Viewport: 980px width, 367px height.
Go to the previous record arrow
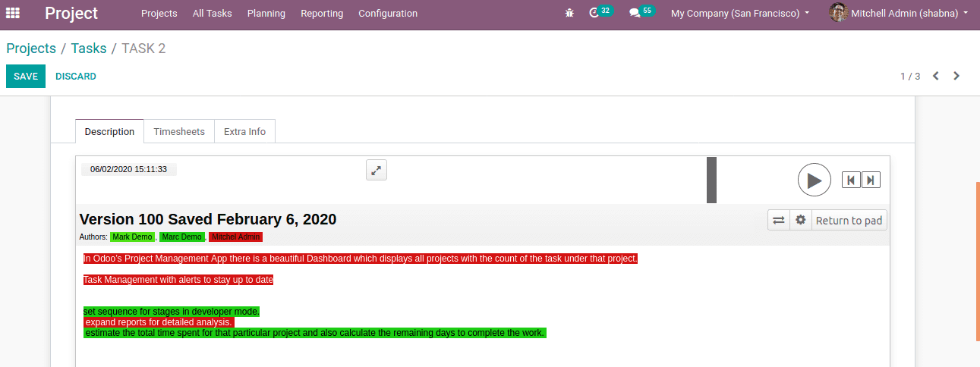(x=936, y=76)
